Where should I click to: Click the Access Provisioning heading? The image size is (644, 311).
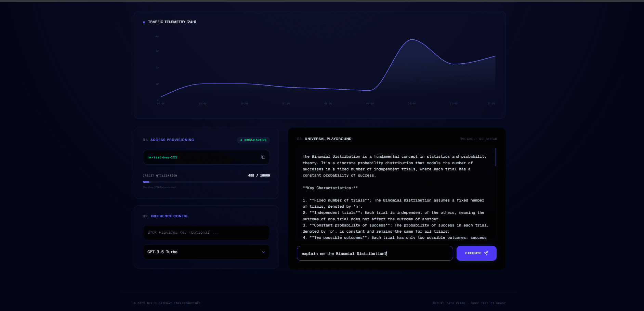pyautogui.click(x=172, y=140)
